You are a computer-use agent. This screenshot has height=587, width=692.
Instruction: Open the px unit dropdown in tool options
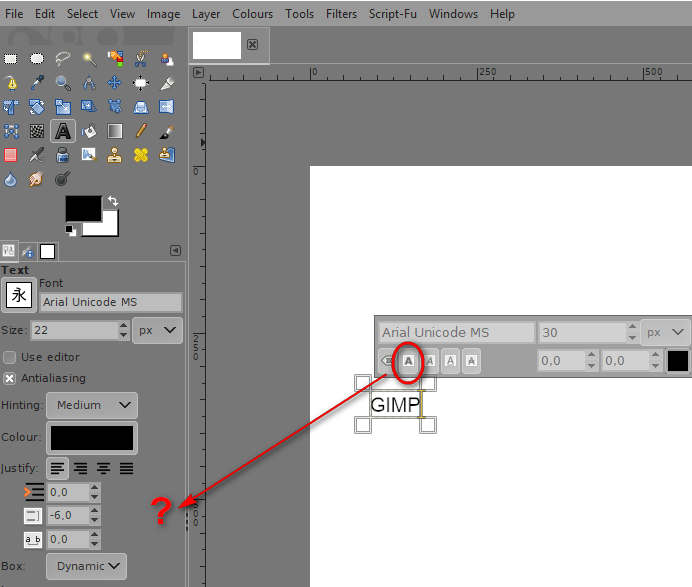[x=158, y=330]
